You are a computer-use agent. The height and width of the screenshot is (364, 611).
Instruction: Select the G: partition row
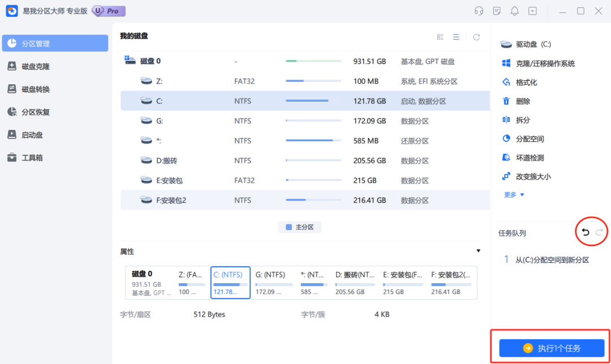pos(305,121)
